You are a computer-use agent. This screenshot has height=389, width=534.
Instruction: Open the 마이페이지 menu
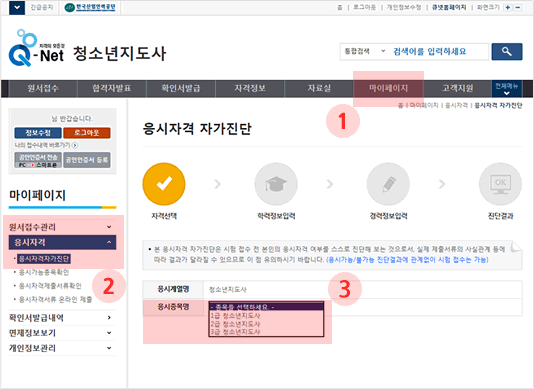(x=388, y=89)
